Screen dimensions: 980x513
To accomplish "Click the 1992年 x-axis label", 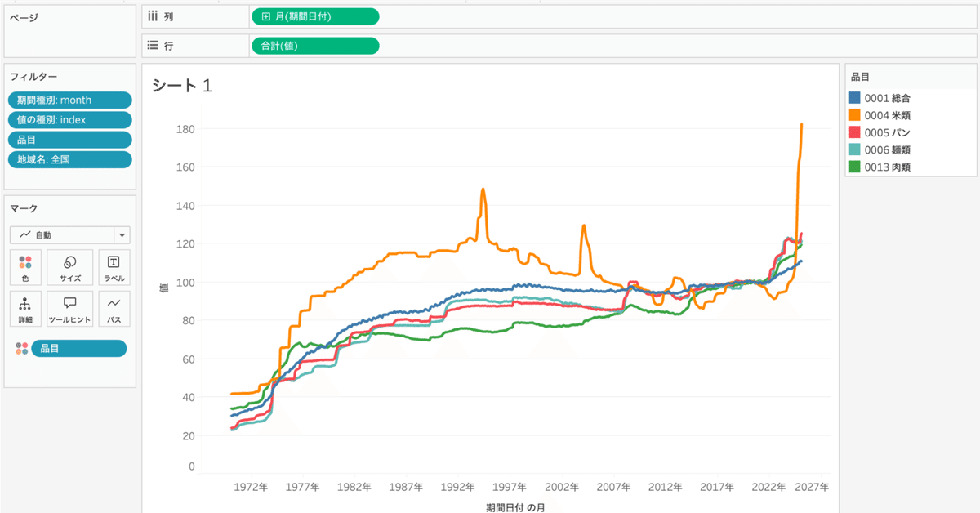I will (458, 487).
